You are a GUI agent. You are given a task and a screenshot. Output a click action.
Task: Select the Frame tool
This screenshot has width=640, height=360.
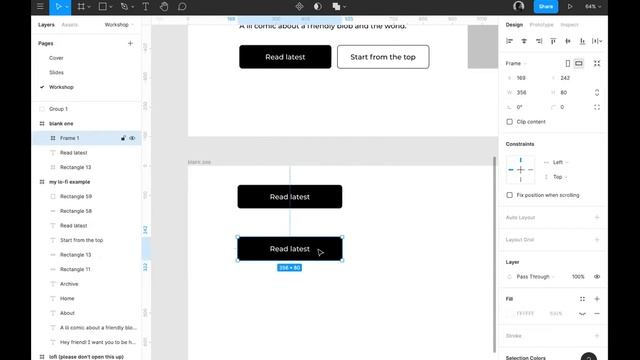tap(81, 7)
